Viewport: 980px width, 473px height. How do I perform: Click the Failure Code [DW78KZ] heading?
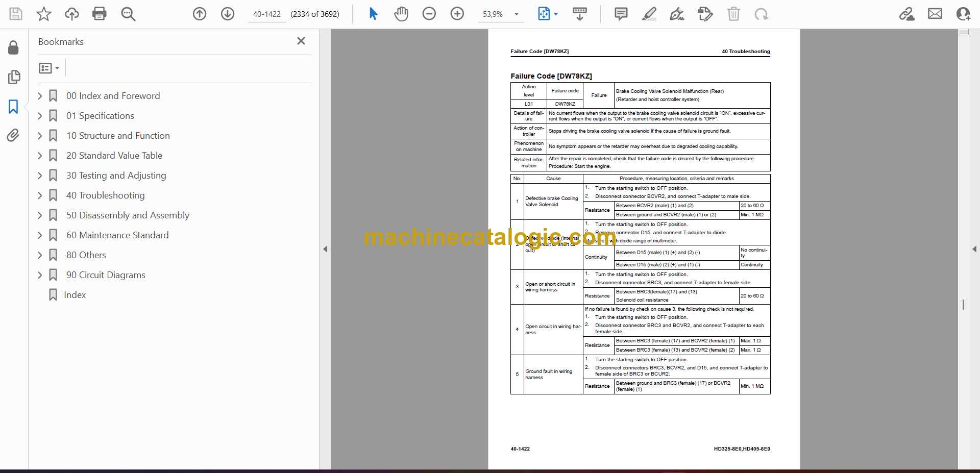click(x=551, y=76)
